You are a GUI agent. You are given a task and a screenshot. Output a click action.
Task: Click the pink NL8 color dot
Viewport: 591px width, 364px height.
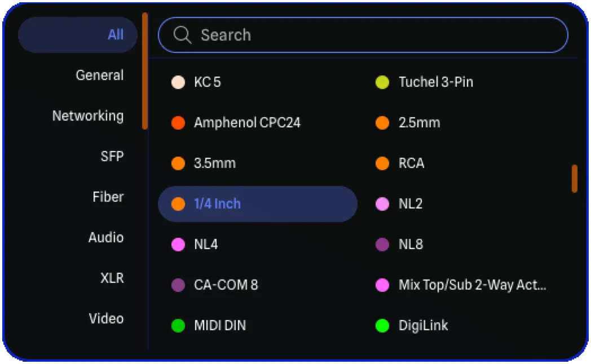coord(382,244)
